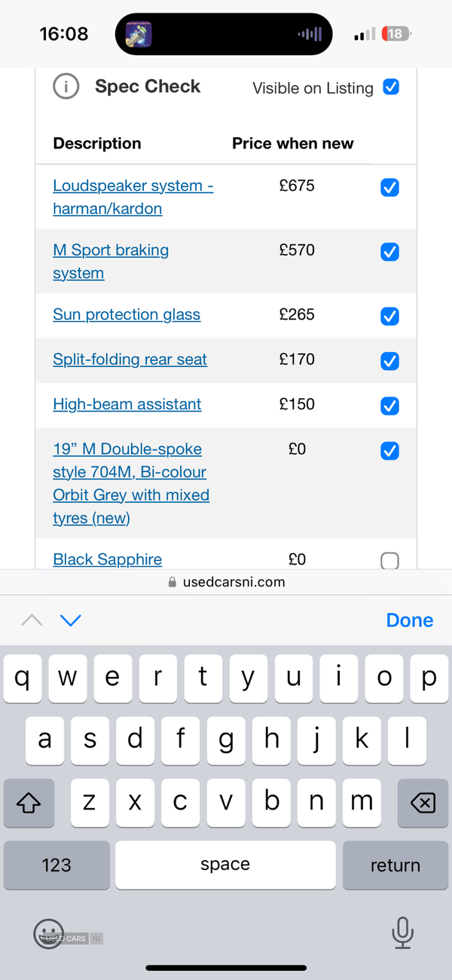The image size is (452, 980).
Task: Tap the battery indicator in status bar
Action: pos(396,34)
